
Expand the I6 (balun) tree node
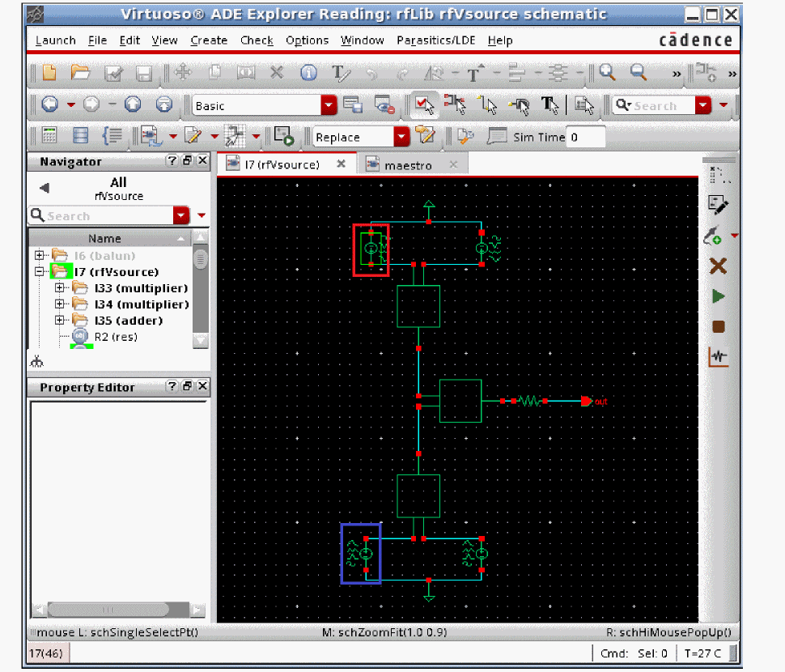[40, 256]
